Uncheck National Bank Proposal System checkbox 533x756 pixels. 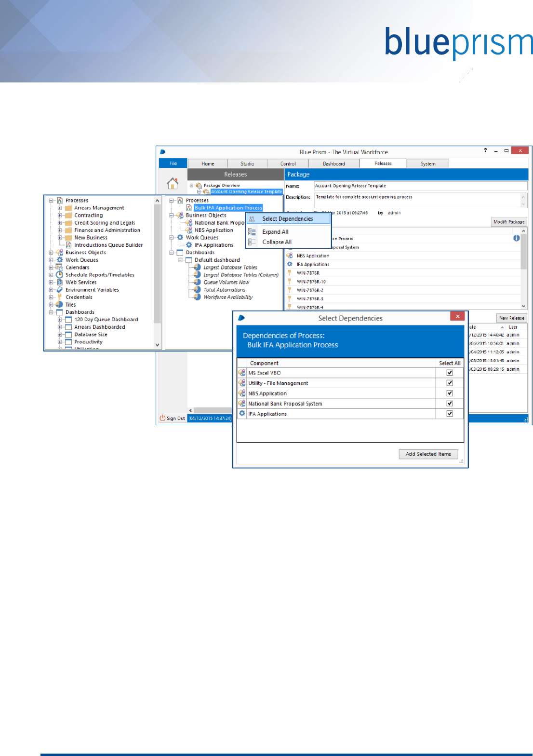450,404
